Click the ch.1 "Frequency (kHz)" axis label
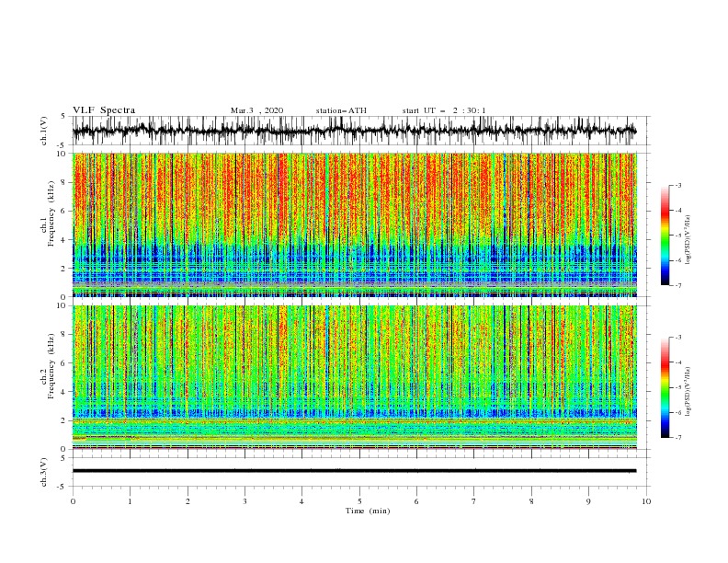Viewport: 728px width, 563px height. pos(51,213)
